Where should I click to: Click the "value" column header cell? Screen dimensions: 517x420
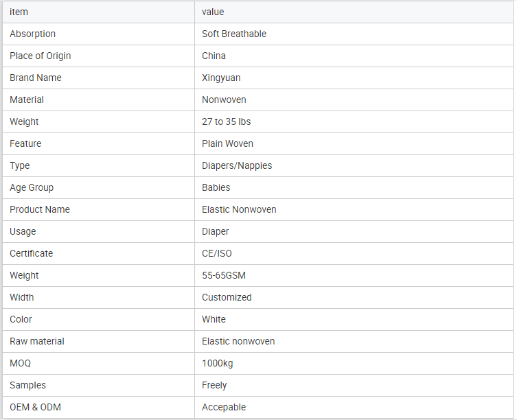(213, 12)
